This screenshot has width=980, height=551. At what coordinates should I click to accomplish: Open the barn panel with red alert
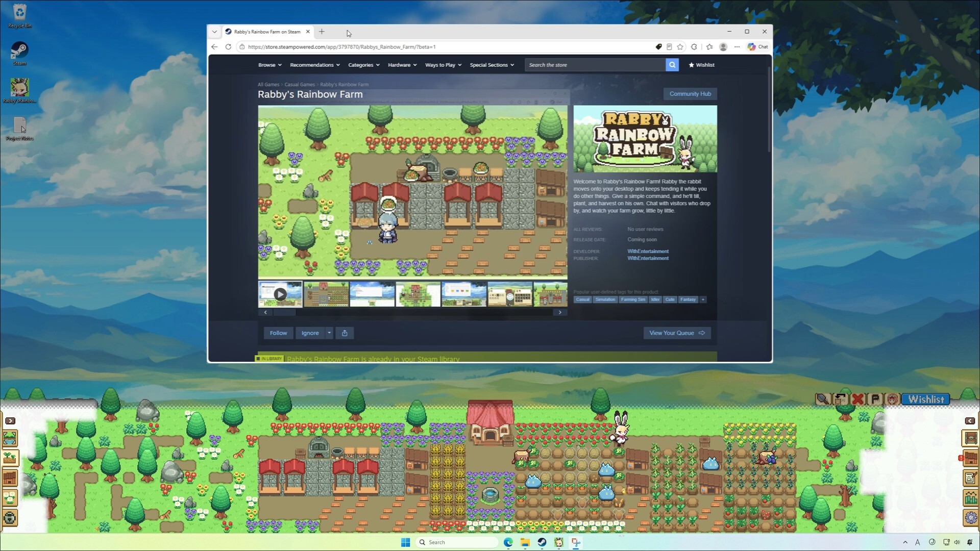(970, 458)
